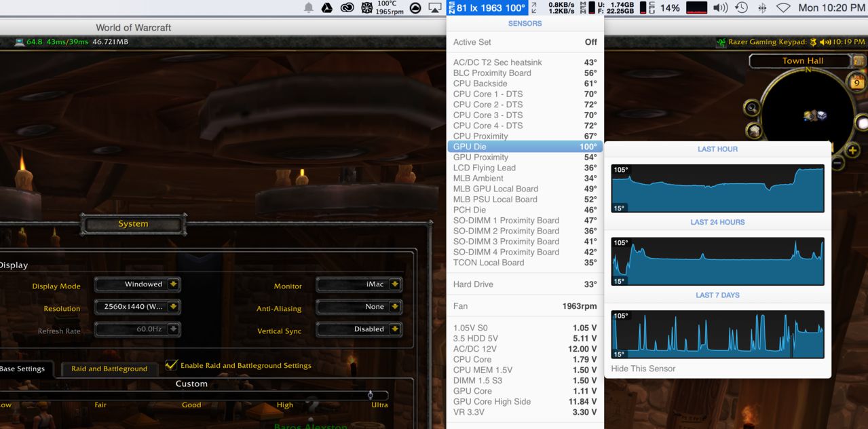Open the Google Drive menu bar icon
The image size is (868, 429).
[x=326, y=8]
